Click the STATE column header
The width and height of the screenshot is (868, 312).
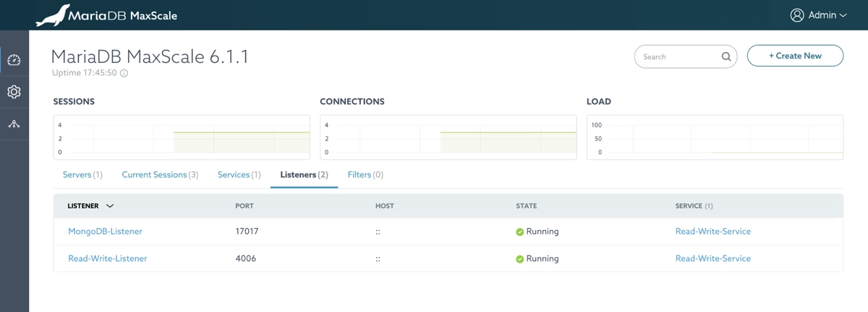coord(527,206)
